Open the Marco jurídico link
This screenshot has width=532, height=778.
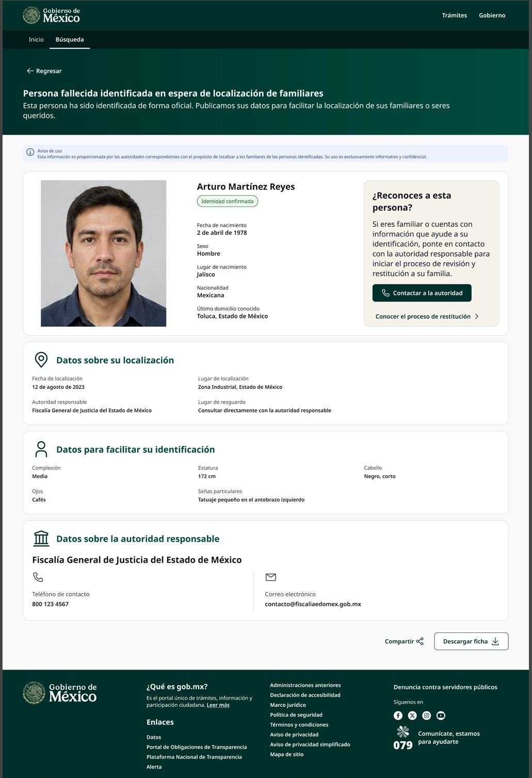[x=288, y=705]
